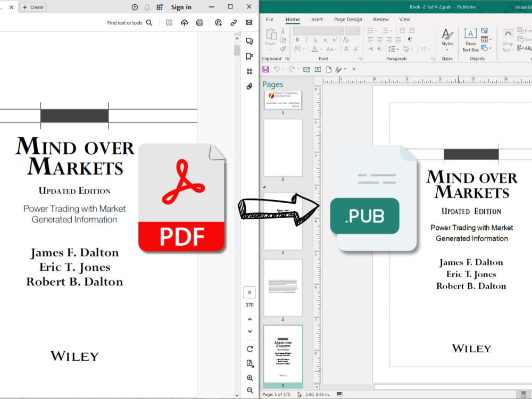Open Acrobat attachments paperclip panel
This screenshot has height=399, width=532.
(250, 86)
